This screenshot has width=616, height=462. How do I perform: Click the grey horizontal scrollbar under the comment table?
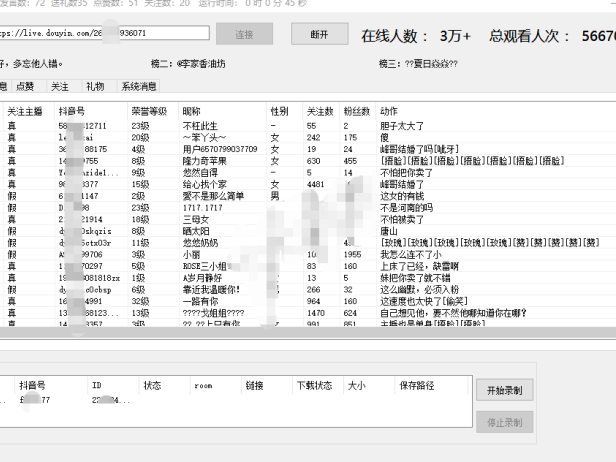pyautogui.click(x=308, y=332)
